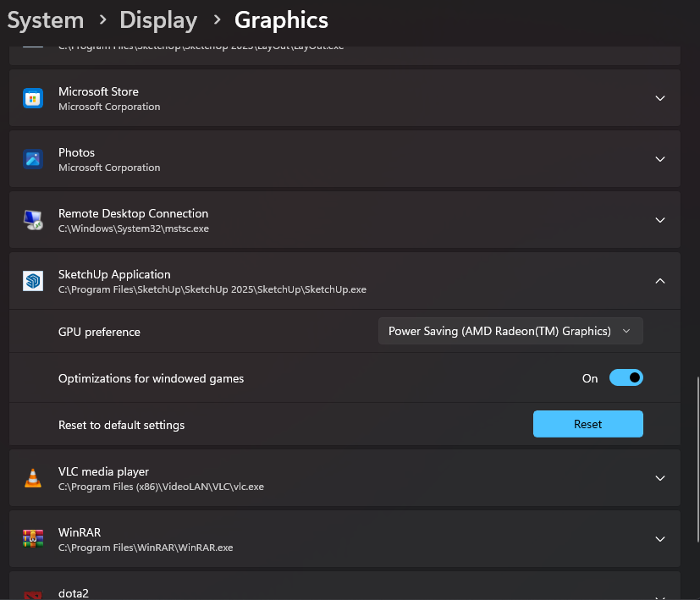Click the GPU preference label
Image resolution: width=700 pixels, height=600 pixels.
pyautogui.click(x=99, y=332)
